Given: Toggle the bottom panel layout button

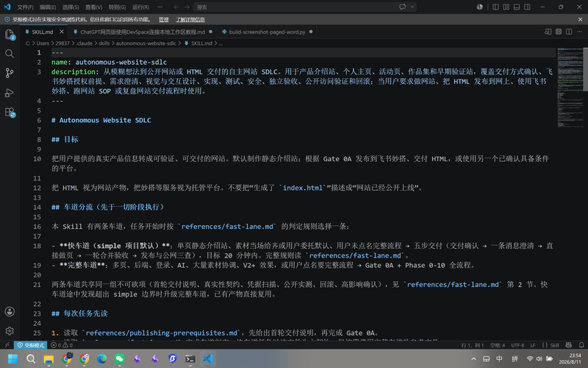Looking at the screenshot, I should coord(517,7).
